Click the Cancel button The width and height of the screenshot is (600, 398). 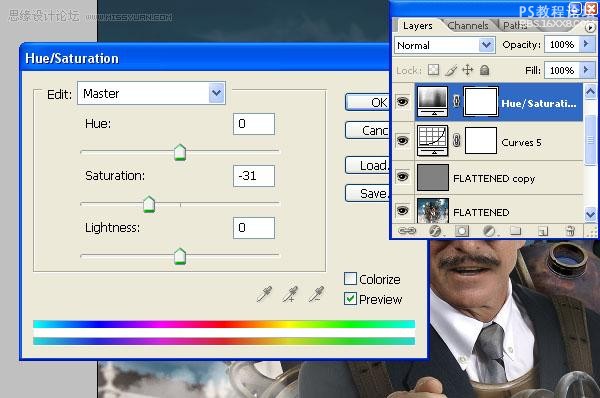point(367,130)
